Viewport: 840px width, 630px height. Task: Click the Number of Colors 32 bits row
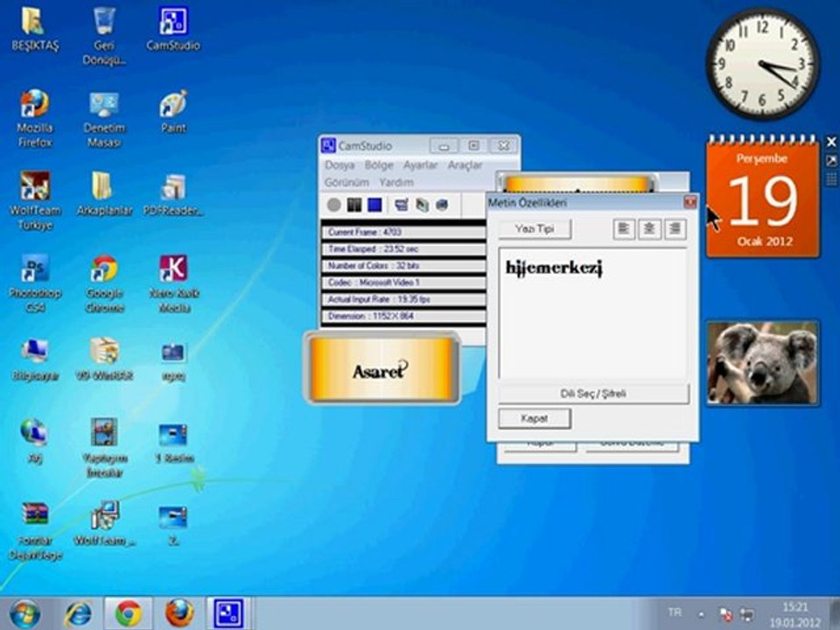(402, 266)
